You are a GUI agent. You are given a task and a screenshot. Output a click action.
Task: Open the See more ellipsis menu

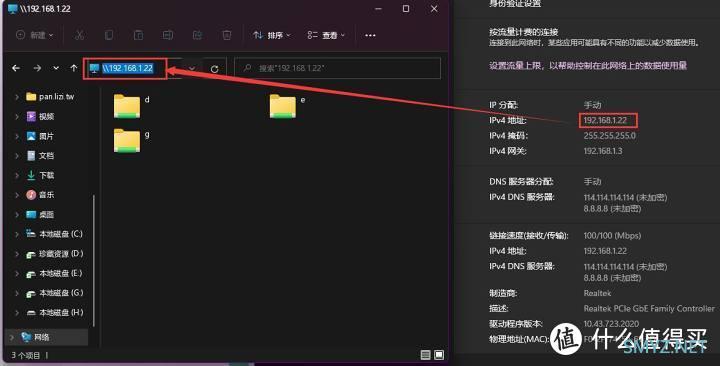coord(370,35)
